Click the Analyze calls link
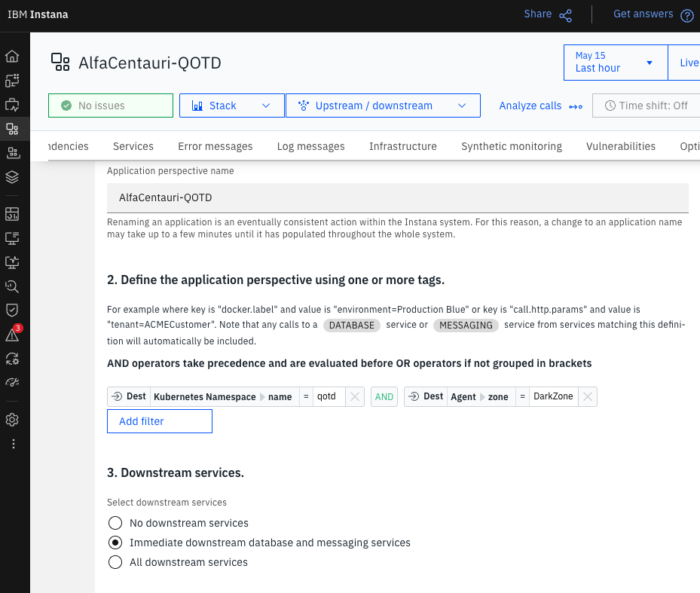This screenshot has width=700, height=593. 530,105
